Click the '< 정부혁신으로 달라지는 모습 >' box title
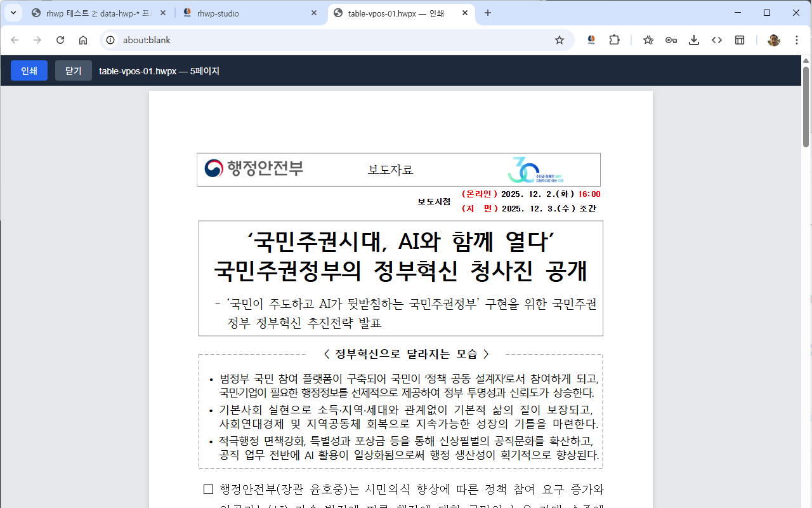This screenshot has width=812, height=508. [406, 354]
